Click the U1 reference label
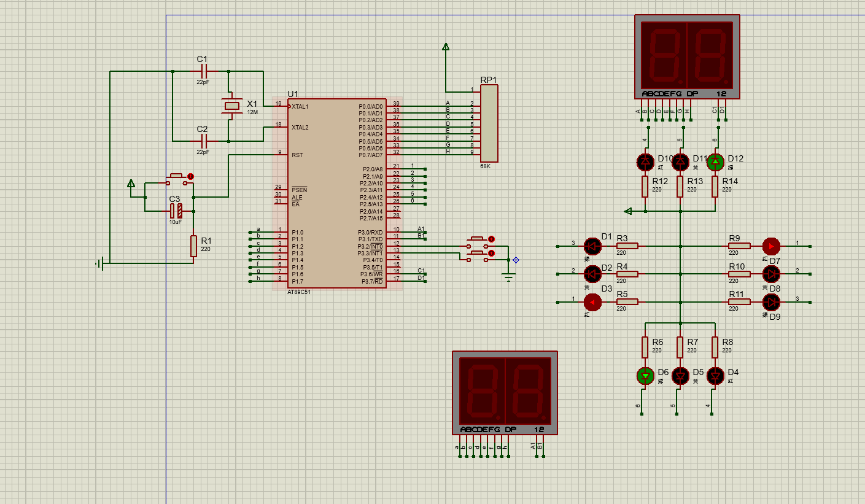The height and width of the screenshot is (504, 865). (x=293, y=94)
